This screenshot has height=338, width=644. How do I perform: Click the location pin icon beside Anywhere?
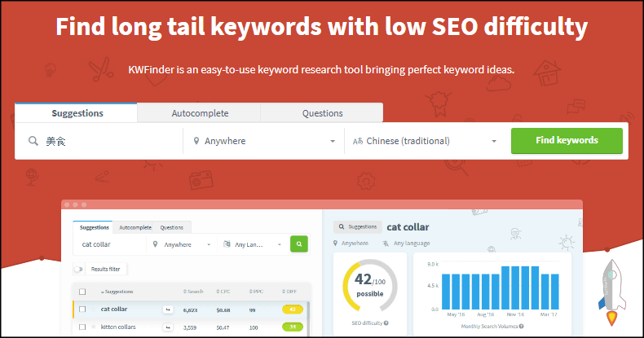196,141
